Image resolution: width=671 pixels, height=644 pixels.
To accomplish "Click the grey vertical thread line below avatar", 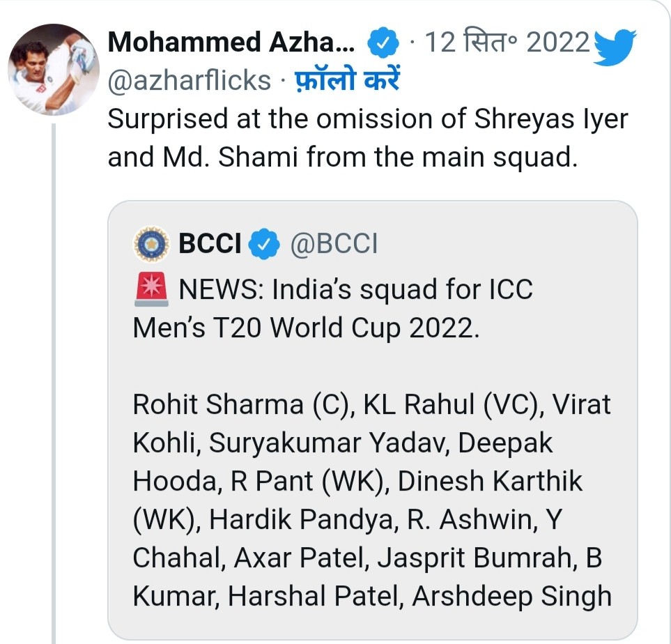I will (x=54, y=383).
